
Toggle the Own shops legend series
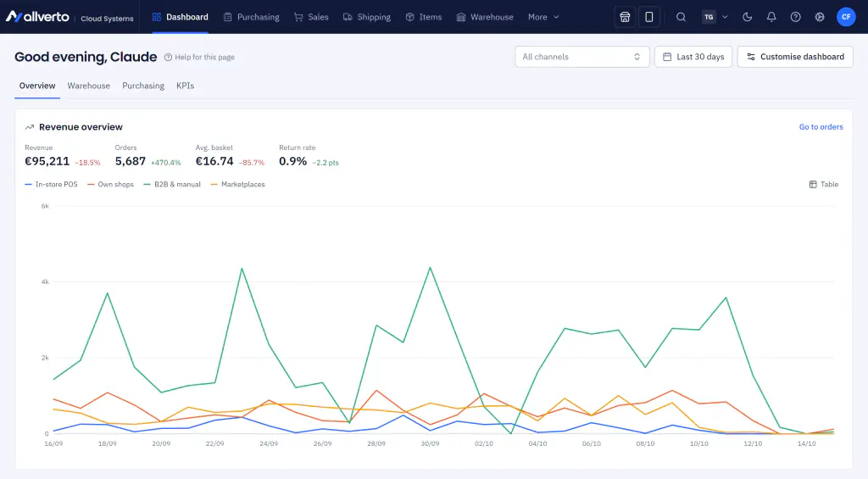pyautogui.click(x=111, y=185)
